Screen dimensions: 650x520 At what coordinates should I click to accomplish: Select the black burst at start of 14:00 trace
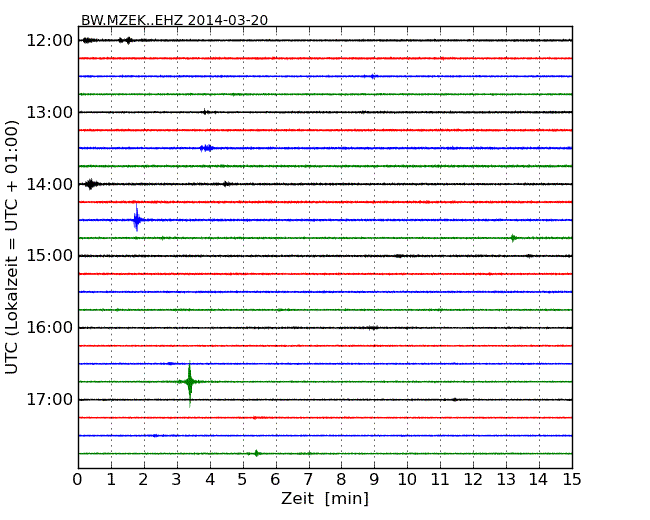coord(91,184)
